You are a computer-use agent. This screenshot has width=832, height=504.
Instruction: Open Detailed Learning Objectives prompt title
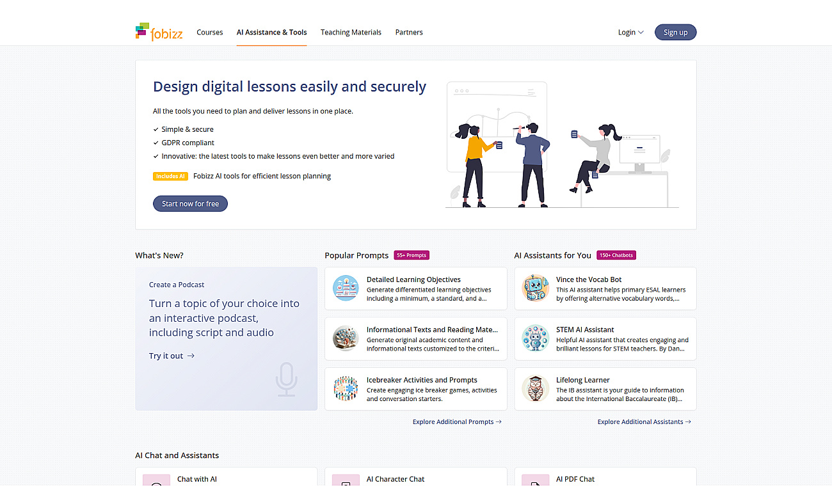click(x=413, y=280)
